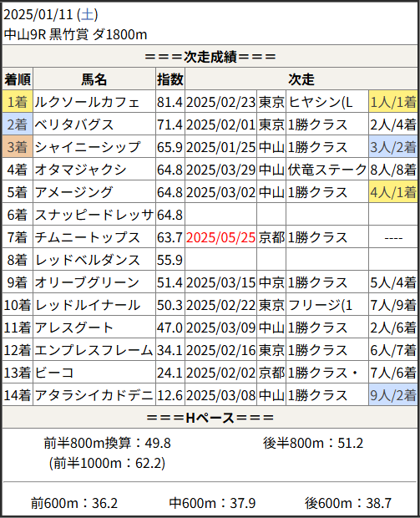Click horse name ルクソールカフェ
Viewport: 420px width, 518px height.
(x=87, y=102)
